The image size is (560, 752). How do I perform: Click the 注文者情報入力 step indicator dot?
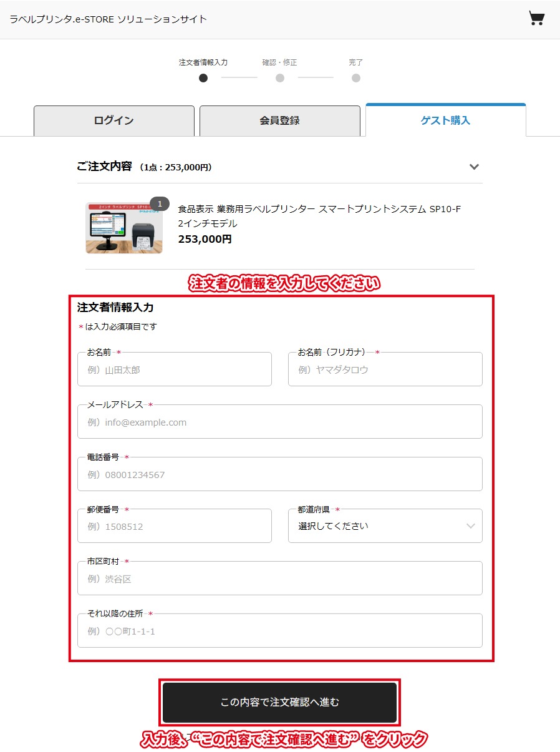coord(203,78)
